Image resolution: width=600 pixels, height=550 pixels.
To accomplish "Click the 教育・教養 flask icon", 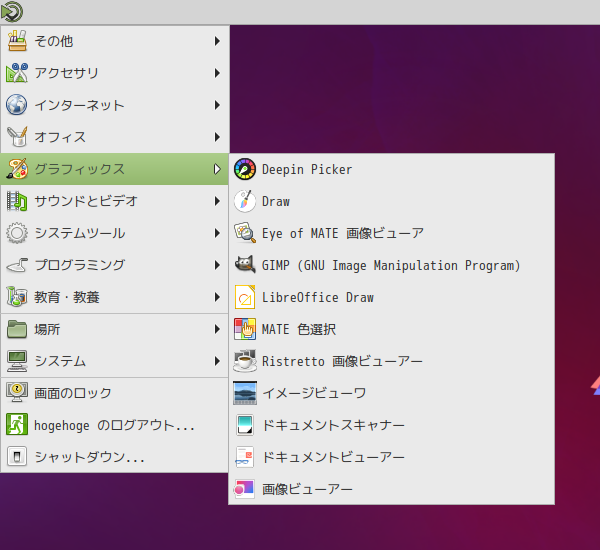I will click(x=17, y=297).
